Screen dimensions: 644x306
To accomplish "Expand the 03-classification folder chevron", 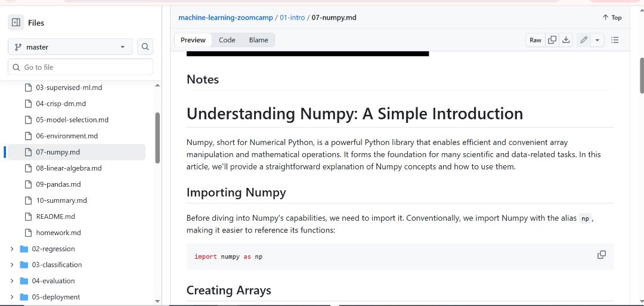I will [12, 264].
